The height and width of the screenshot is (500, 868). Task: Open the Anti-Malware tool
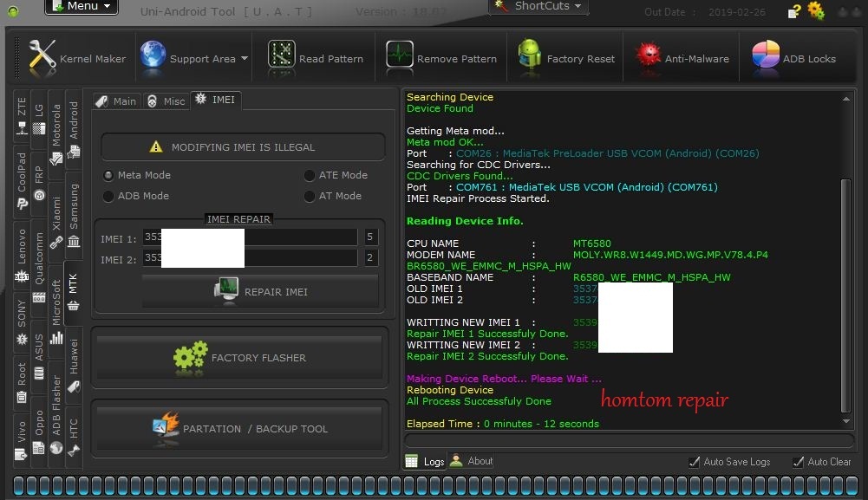[682, 58]
